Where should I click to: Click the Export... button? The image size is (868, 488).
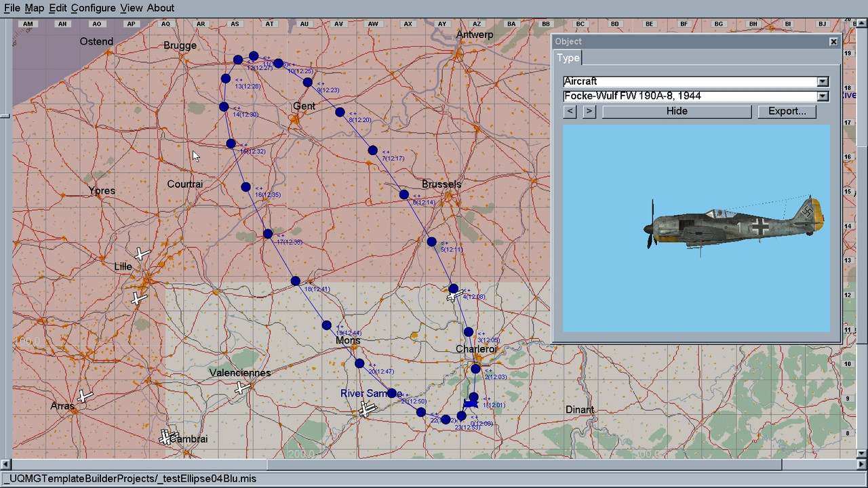[787, 111]
